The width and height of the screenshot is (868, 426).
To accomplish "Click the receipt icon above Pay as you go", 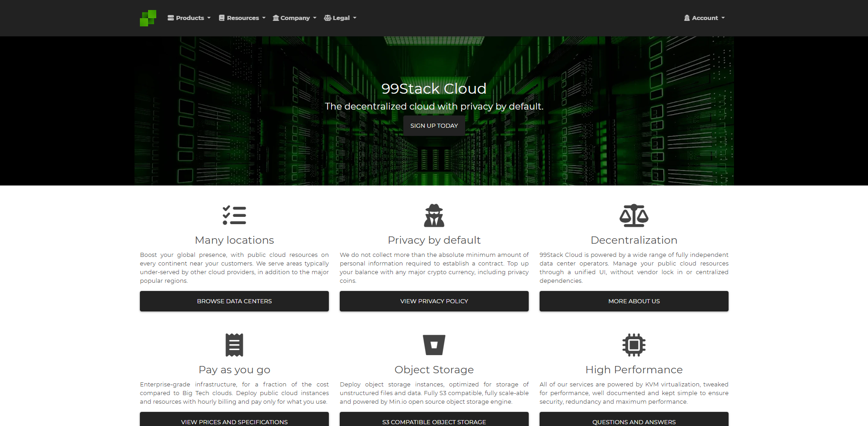I will (234, 345).
